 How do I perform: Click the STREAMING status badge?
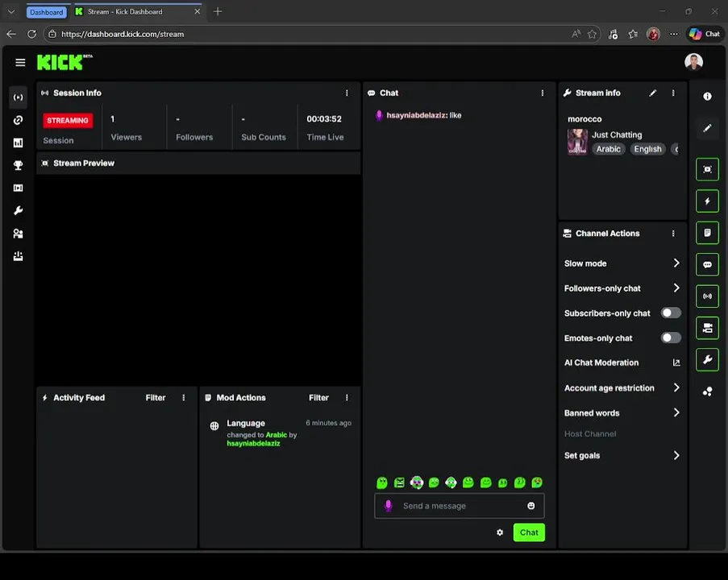click(x=68, y=120)
